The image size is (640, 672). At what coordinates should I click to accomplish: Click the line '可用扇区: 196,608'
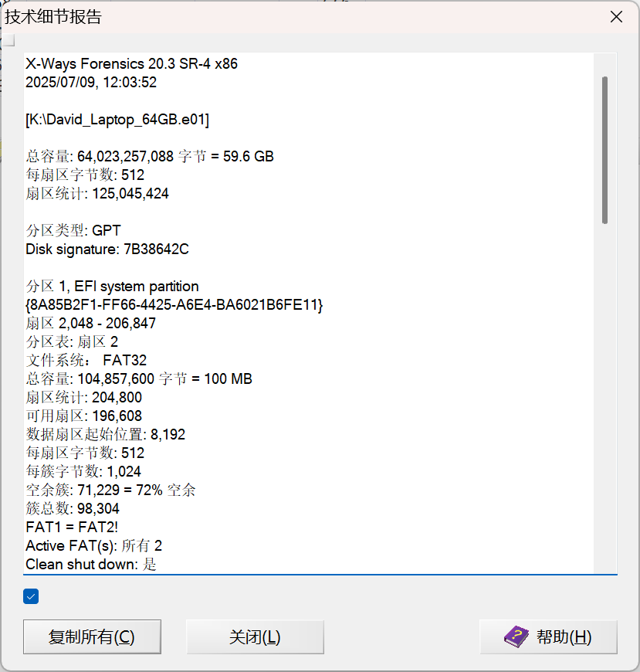point(83,416)
